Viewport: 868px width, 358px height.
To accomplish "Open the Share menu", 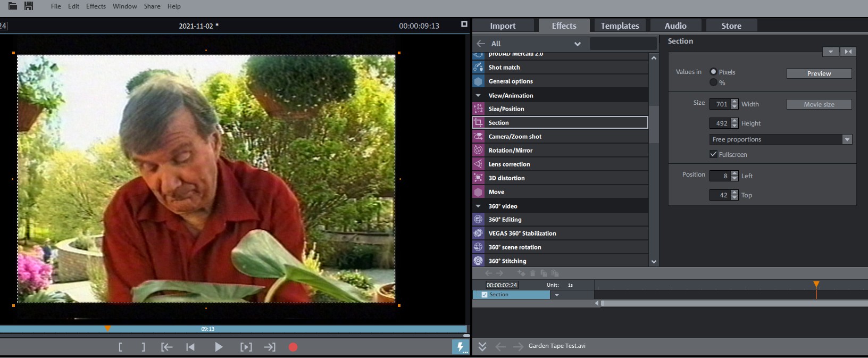I will 152,6.
